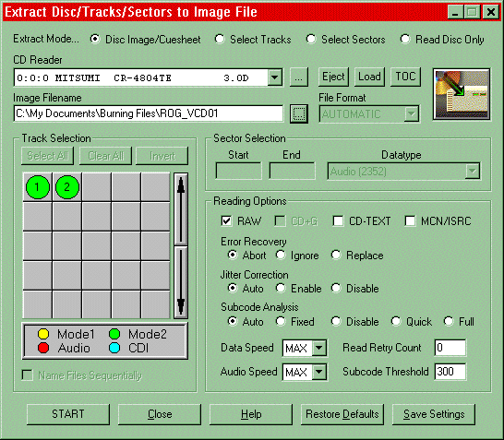Click the TOC button
This screenshot has height=440, width=504.
(405, 77)
